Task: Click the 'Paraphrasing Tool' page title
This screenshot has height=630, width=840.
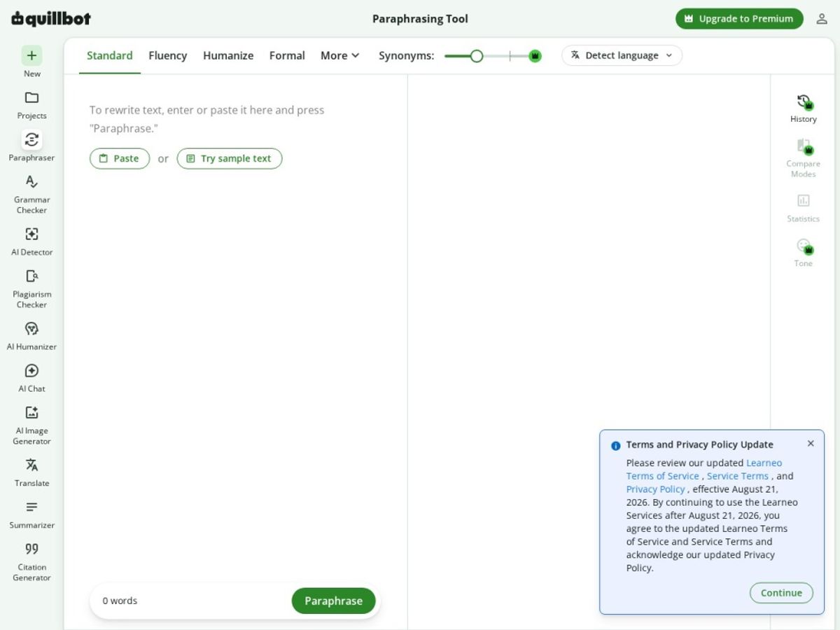Action: tap(420, 19)
